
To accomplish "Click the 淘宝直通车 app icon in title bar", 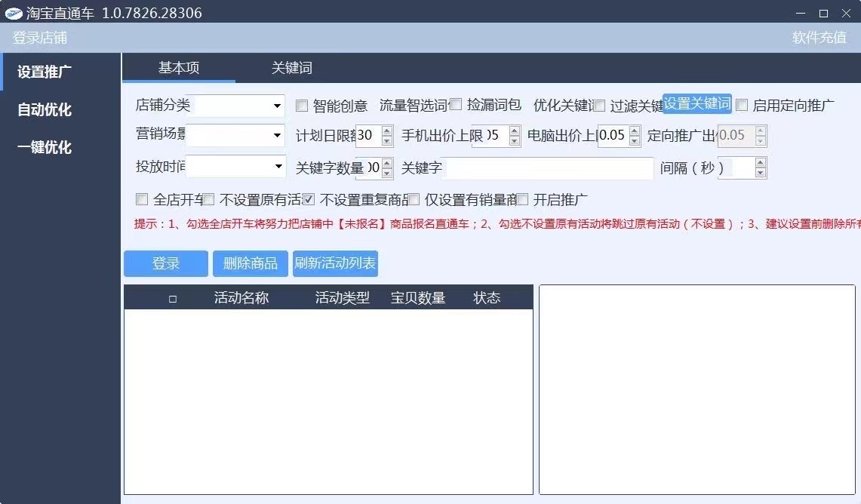I will click(x=14, y=13).
